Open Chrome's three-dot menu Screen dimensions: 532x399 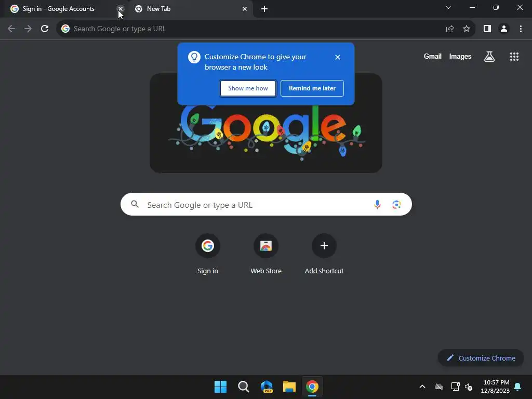(521, 29)
